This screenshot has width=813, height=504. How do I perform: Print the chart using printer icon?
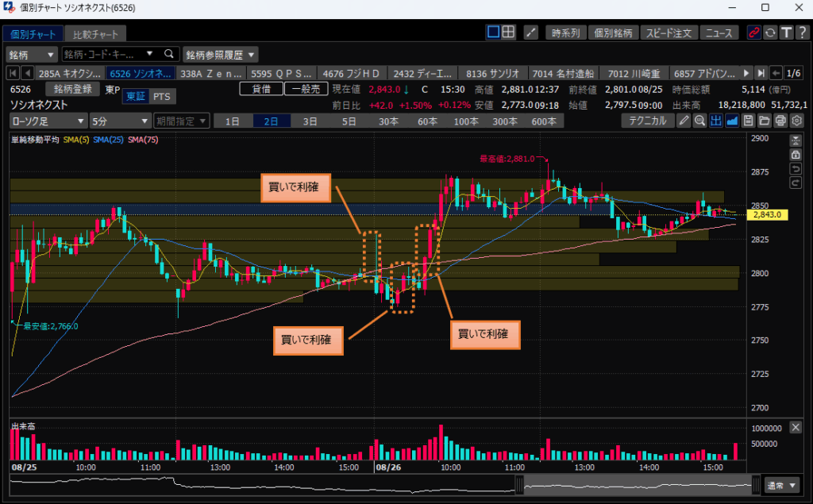780,121
